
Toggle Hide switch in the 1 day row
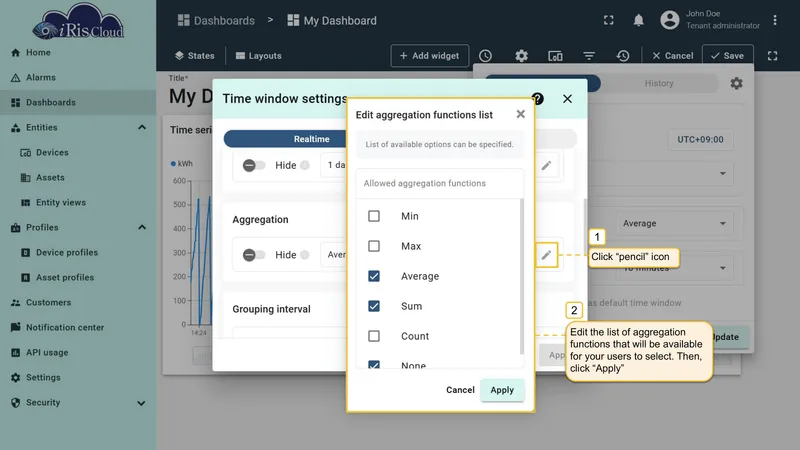click(254, 165)
